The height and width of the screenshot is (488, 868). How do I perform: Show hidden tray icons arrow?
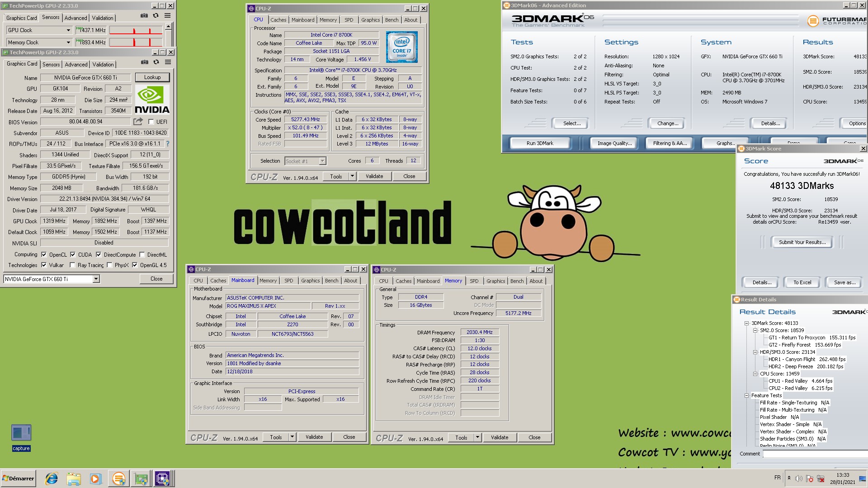pos(789,478)
